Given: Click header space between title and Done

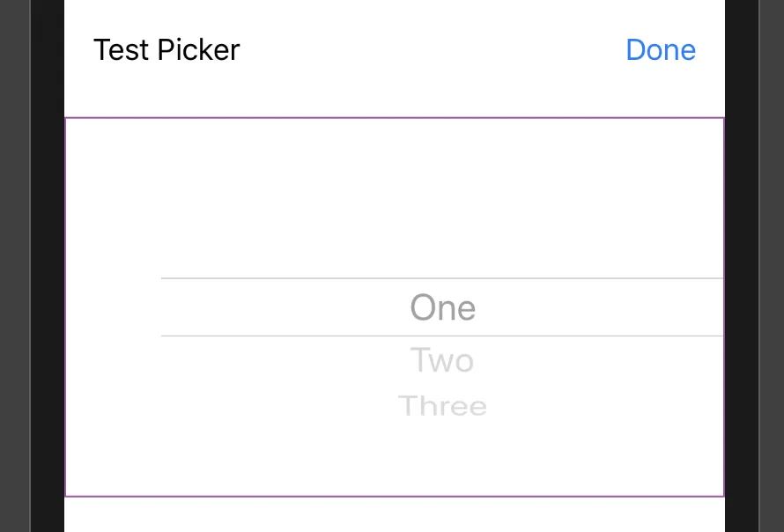Looking at the screenshot, I should point(432,50).
